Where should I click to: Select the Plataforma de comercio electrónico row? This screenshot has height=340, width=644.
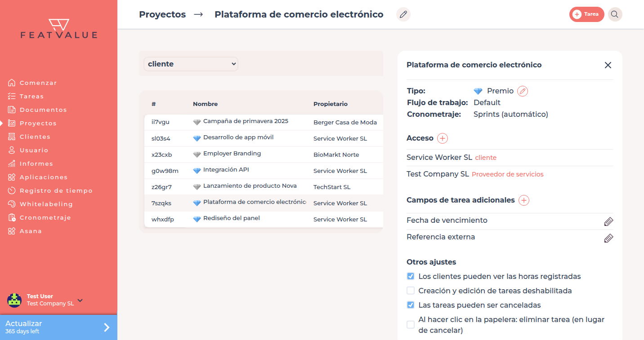[x=264, y=203]
